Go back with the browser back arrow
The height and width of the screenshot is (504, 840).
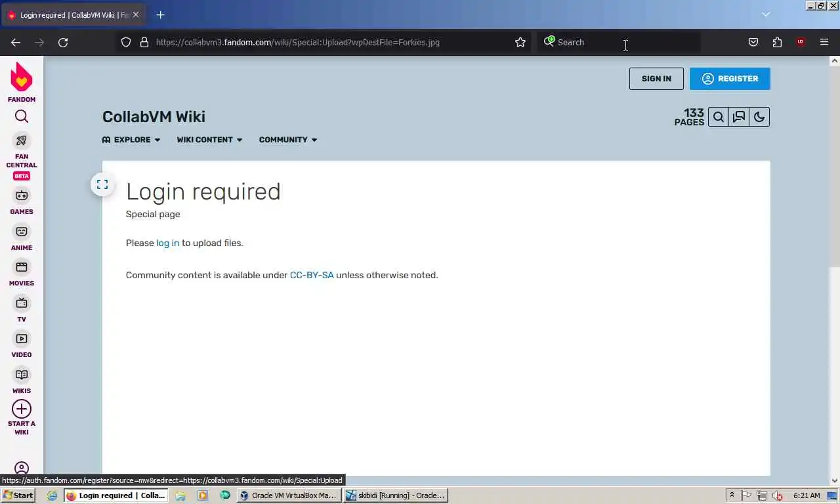[x=16, y=42]
